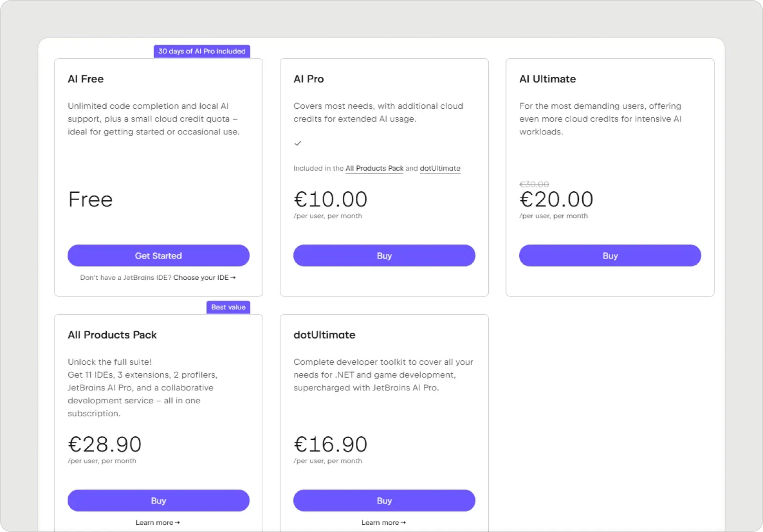
Task: Click the AI Ultimate card heading
Action: [547, 79]
